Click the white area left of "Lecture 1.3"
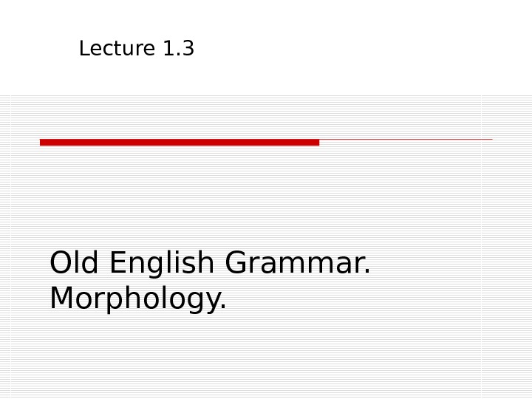 click(37, 49)
